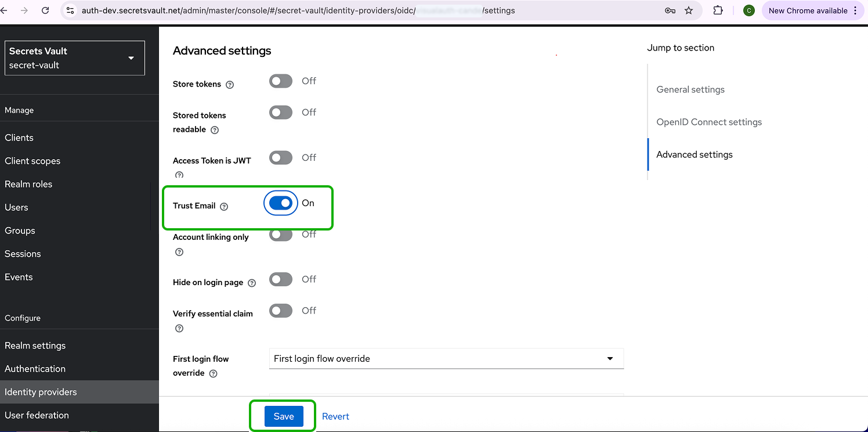
Task: Toggle Access Token is JWT on
Action: [x=281, y=158]
